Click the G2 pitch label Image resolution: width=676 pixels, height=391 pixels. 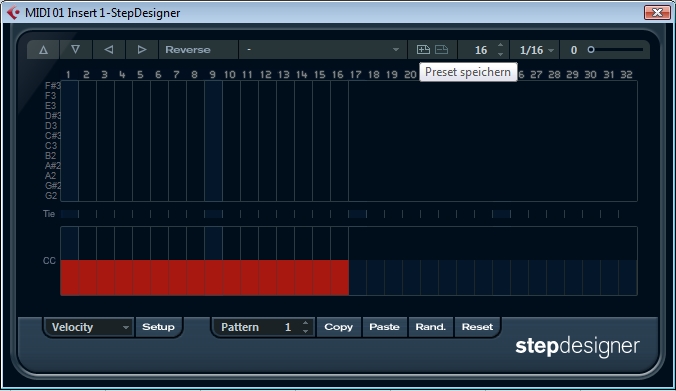pos(51,196)
